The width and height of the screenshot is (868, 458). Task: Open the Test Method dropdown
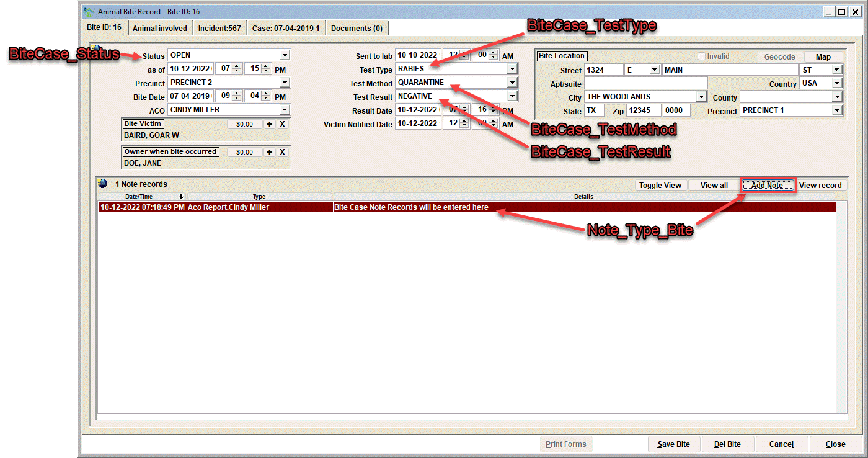click(x=512, y=83)
